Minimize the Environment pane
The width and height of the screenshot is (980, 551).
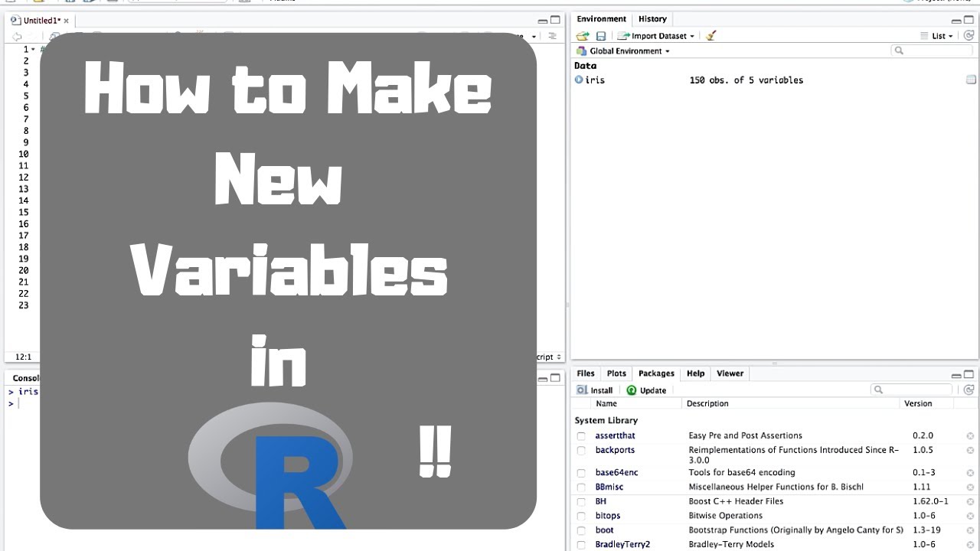coord(957,21)
